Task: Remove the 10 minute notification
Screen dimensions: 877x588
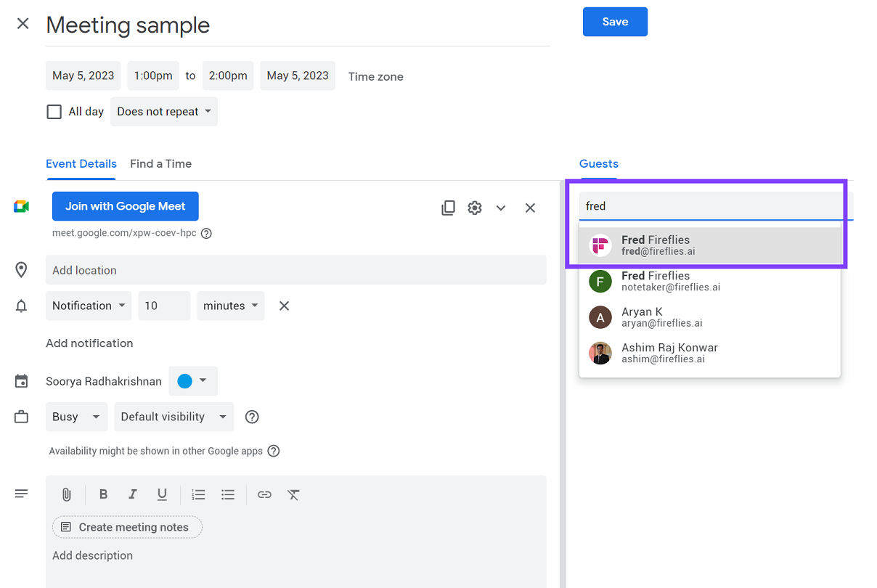Action: pos(283,306)
